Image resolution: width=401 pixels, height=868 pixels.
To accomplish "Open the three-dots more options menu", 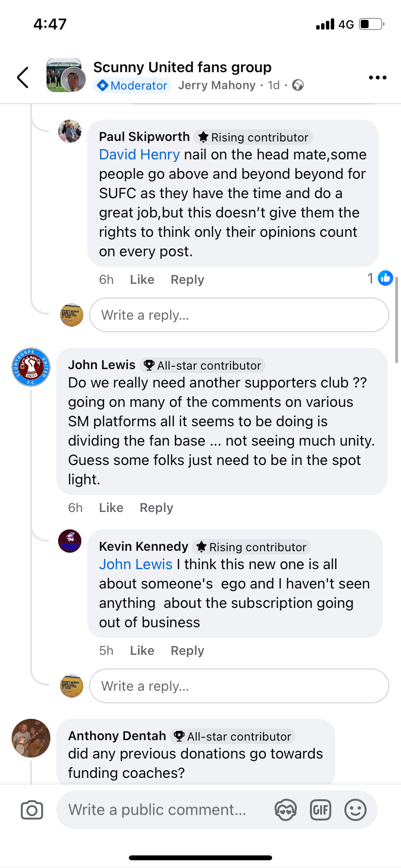I will tap(377, 77).
